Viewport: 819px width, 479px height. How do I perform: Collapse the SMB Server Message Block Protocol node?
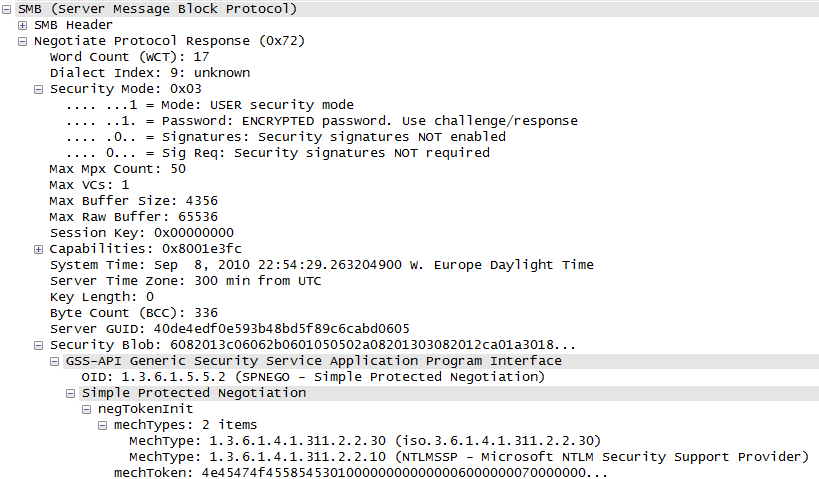tap(6, 10)
